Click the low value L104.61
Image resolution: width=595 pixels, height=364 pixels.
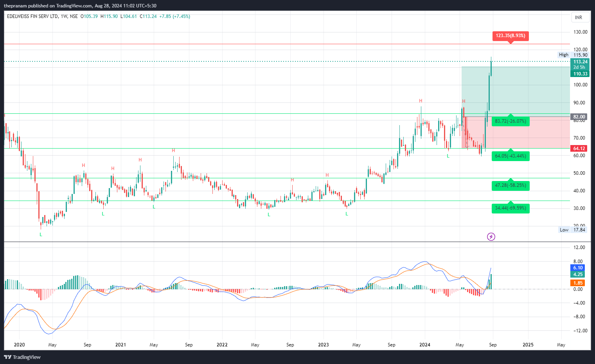point(129,16)
